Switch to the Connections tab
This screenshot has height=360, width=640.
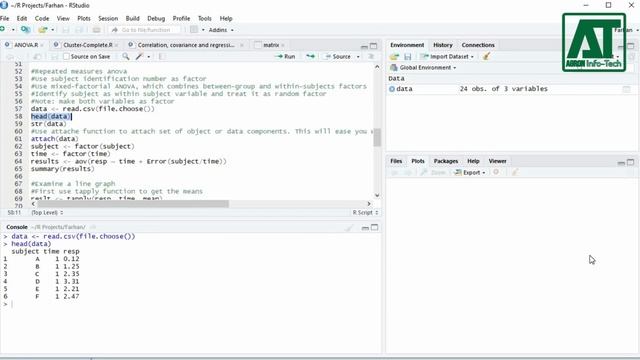(x=478, y=45)
